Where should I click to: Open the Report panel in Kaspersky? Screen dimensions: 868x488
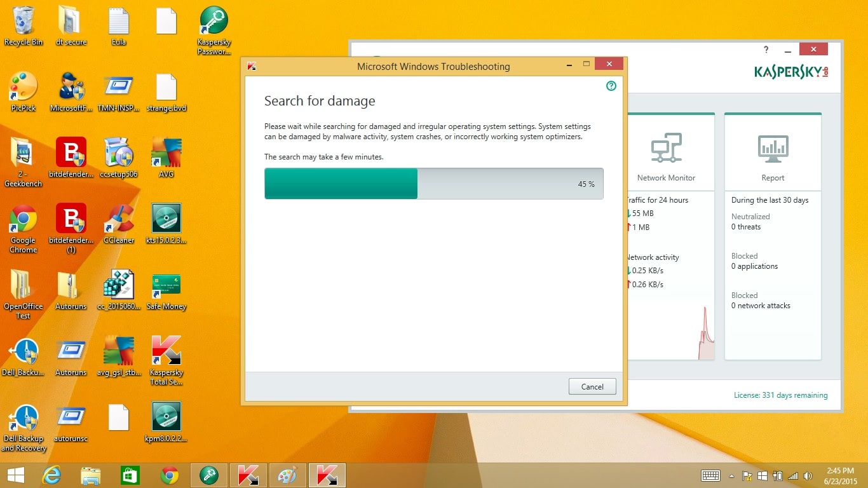[773, 152]
